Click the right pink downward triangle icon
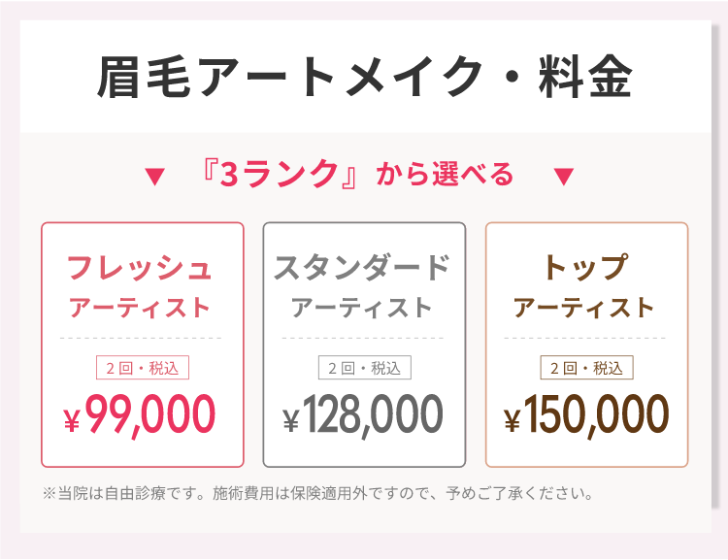 (x=564, y=177)
